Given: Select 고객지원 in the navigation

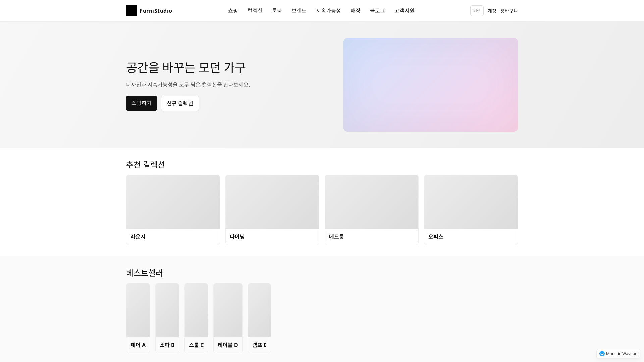Looking at the screenshot, I should (x=404, y=10).
